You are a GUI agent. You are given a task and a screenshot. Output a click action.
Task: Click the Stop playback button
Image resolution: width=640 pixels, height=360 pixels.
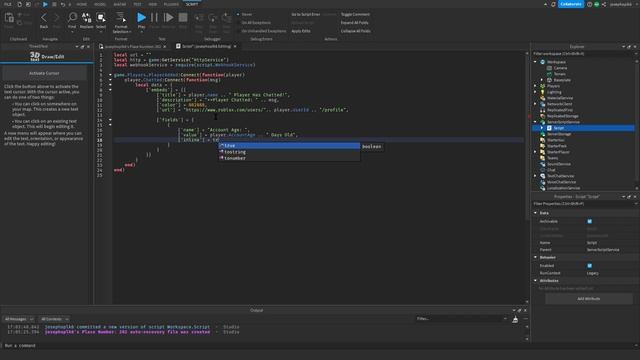[x=183, y=17]
